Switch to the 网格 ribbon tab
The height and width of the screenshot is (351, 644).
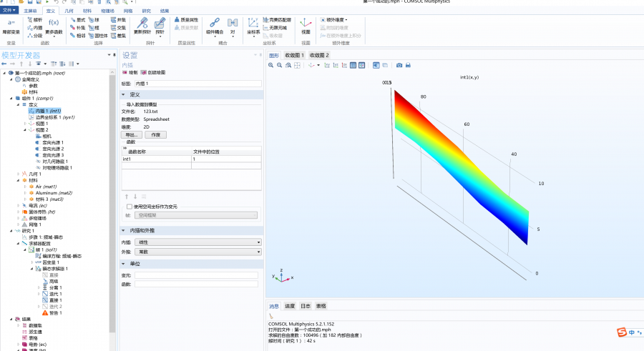[x=128, y=11]
